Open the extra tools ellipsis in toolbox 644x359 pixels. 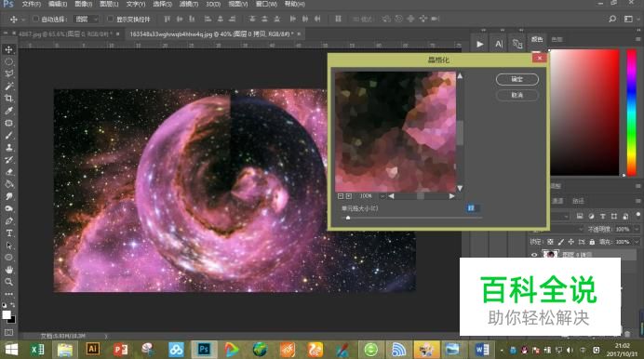click(x=8, y=294)
